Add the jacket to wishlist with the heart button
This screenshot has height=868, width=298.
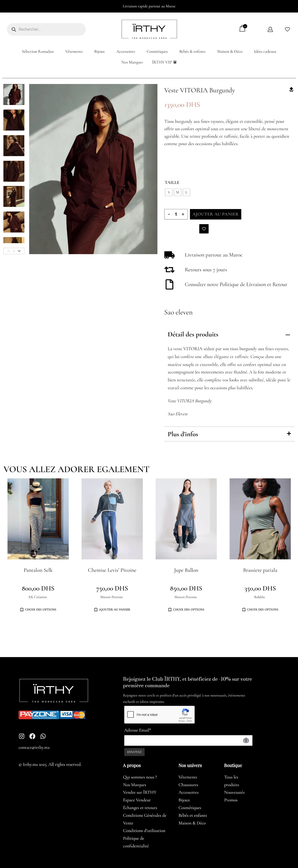[x=204, y=229]
